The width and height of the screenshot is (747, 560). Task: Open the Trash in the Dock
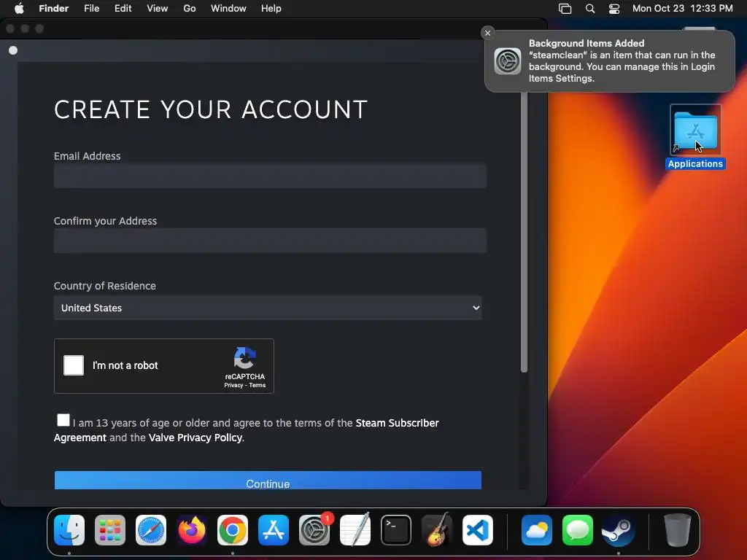pos(677,530)
